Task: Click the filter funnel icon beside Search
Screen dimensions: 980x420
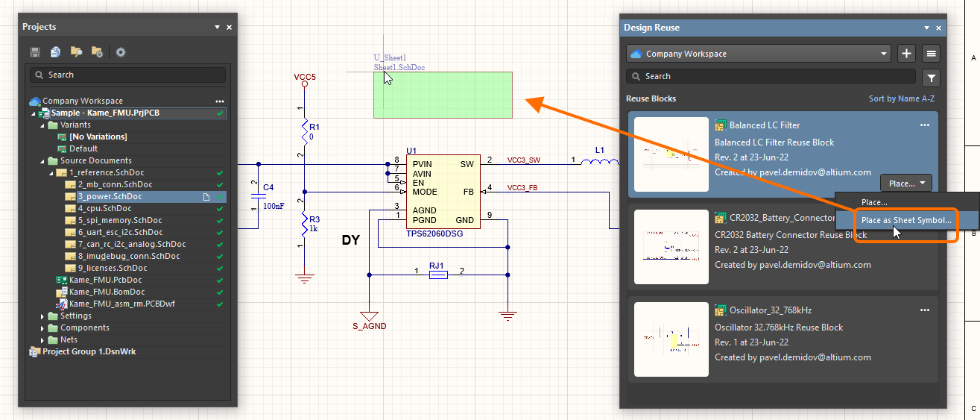Action: pos(932,77)
